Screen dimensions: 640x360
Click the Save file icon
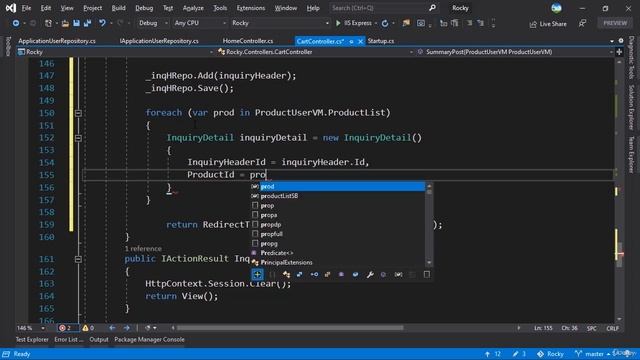pyautogui.click(x=76, y=23)
